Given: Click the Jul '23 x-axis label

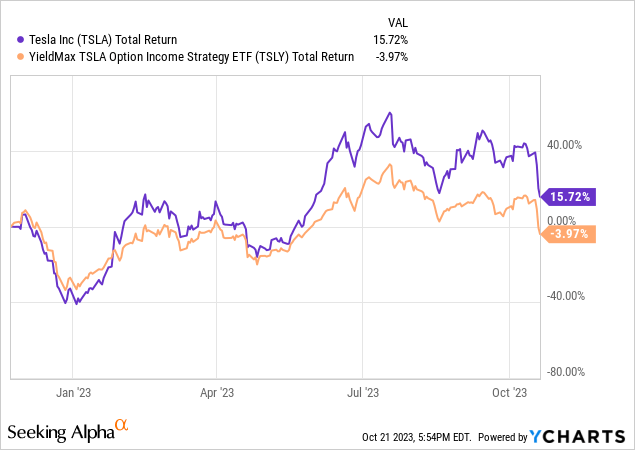Looking at the screenshot, I should point(364,394).
